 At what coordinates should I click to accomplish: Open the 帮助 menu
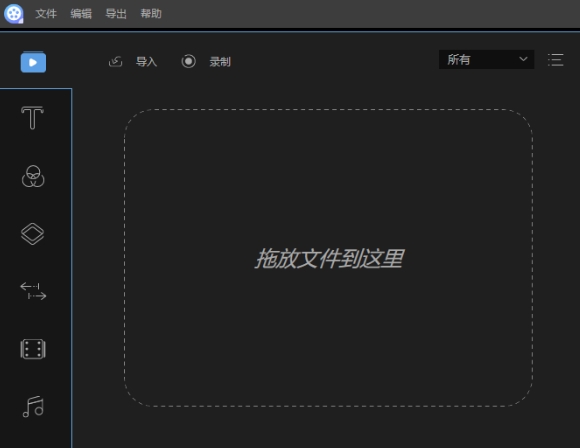(x=151, y=14)
